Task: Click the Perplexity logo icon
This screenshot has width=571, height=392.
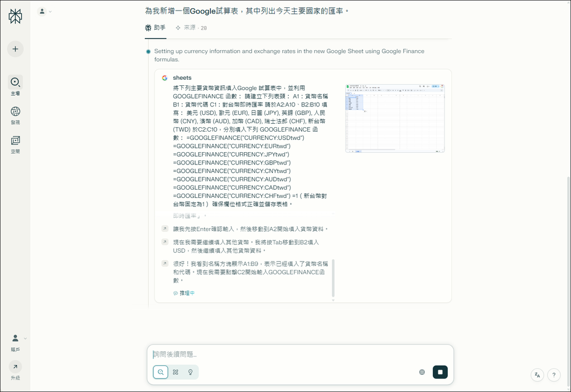Action: click(15, 16)
